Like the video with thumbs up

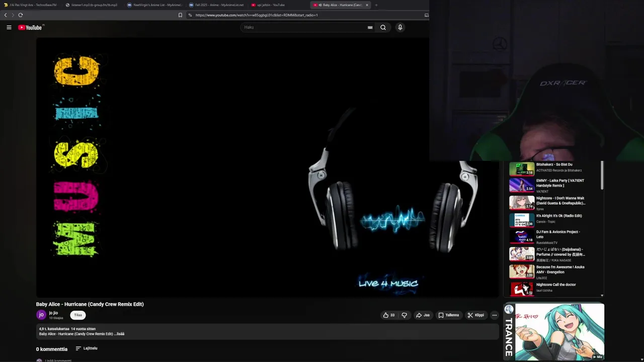(x=389, y=315)
